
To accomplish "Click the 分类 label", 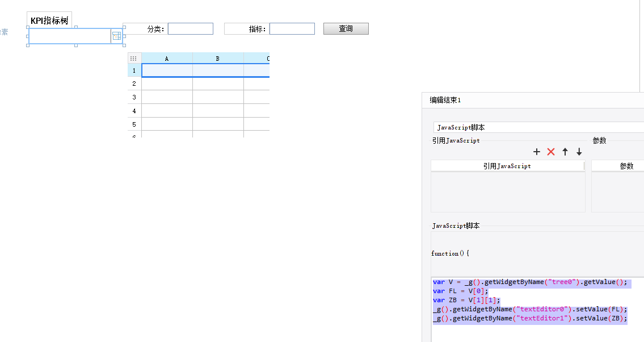I will click(155, 29).
